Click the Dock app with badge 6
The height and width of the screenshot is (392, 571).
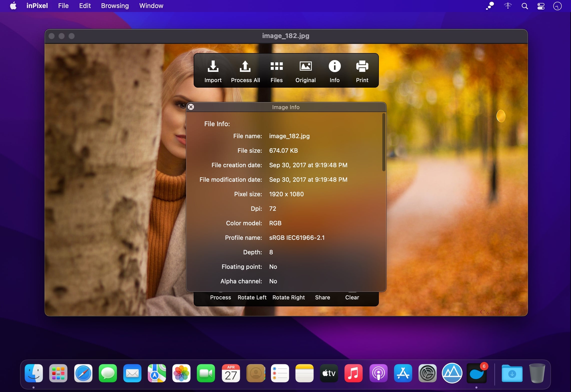tap(477, 373)
